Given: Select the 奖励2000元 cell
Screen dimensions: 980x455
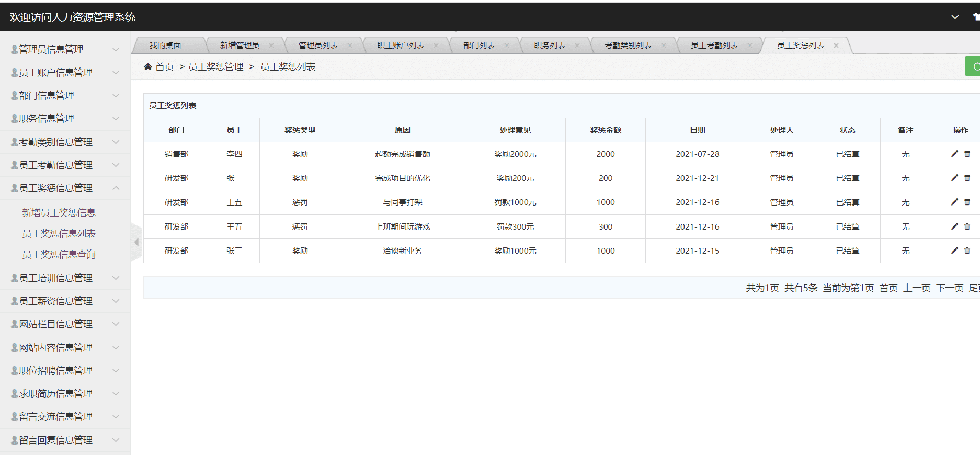Looking at the screenshot, I should click(x=515, y=154).
